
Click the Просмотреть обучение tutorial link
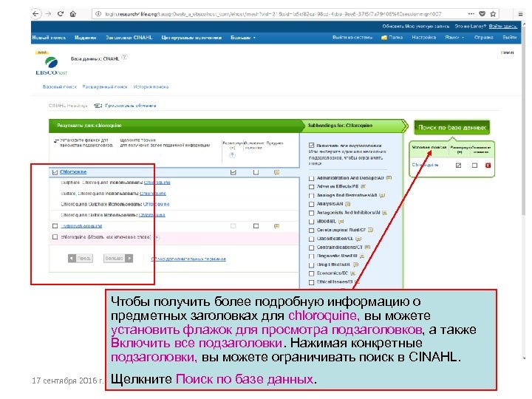click(x=130, y=106)
